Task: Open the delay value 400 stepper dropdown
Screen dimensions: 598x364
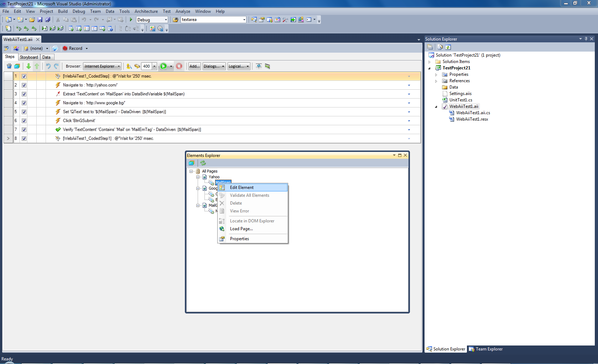Action: (x=155, y=66)
